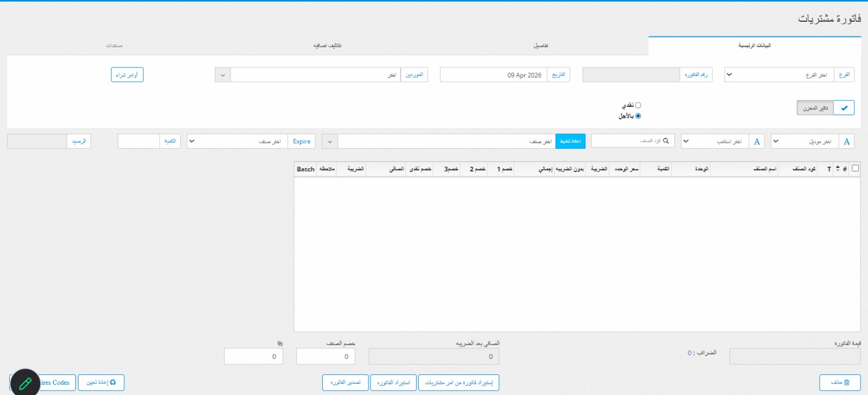868x395 pixels.
Task: Click the date field showing 09 Apr 2026
Action: click(x=493, y=75)
